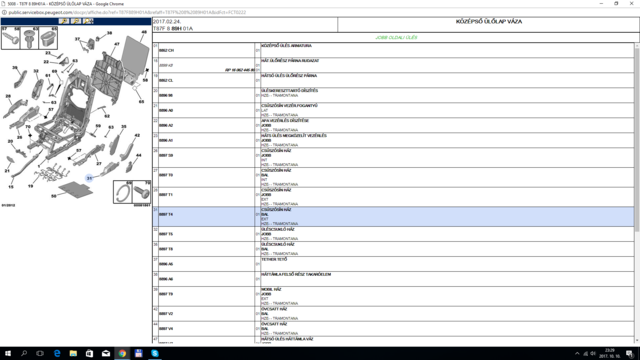Open Microsoft Edge from the taskbar
The image size is (640, 360).
coord(57,353)
